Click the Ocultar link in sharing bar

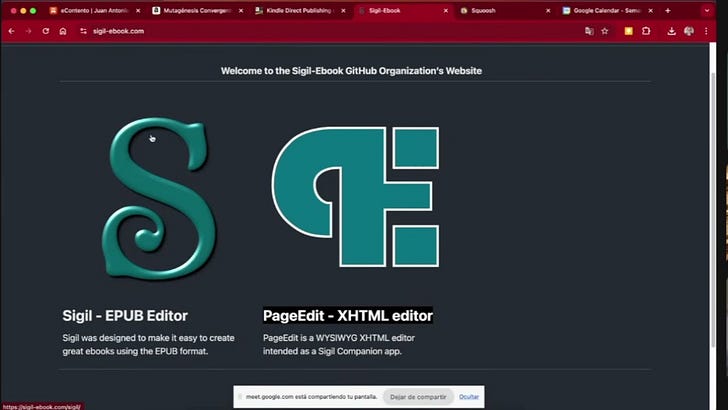coord(469,397)
